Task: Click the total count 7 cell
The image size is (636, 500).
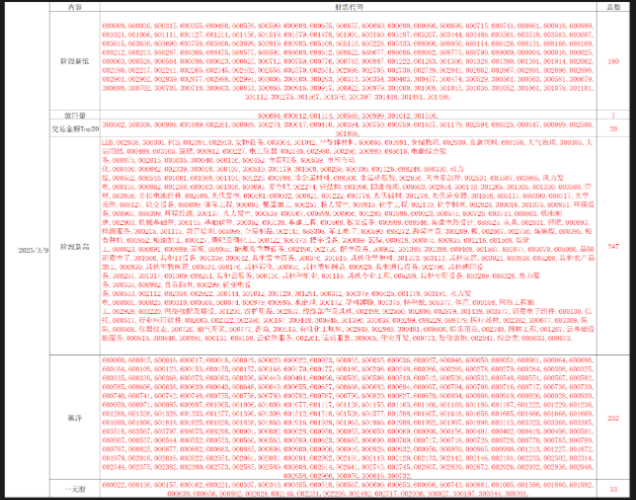Action: (613, 115)
